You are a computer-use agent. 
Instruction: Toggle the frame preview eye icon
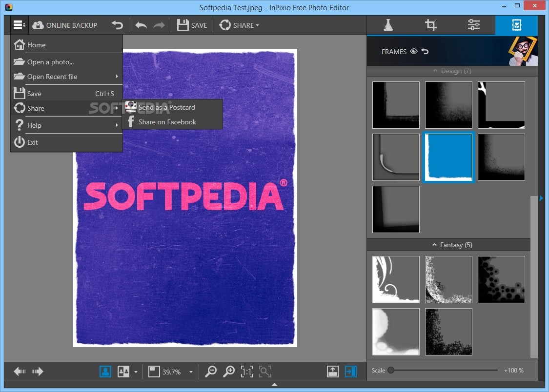(x=413, y=51)
